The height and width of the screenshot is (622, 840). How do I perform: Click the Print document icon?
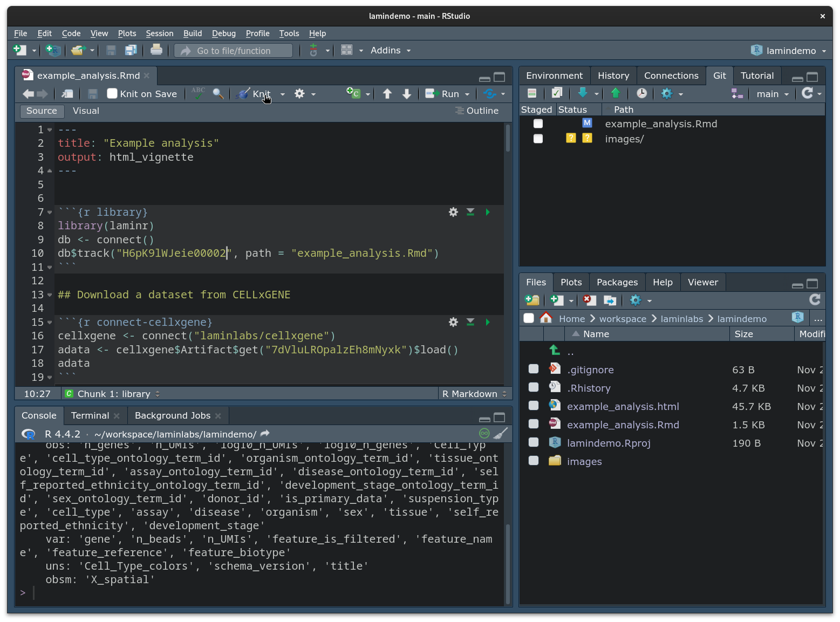[x=156, y=50]
